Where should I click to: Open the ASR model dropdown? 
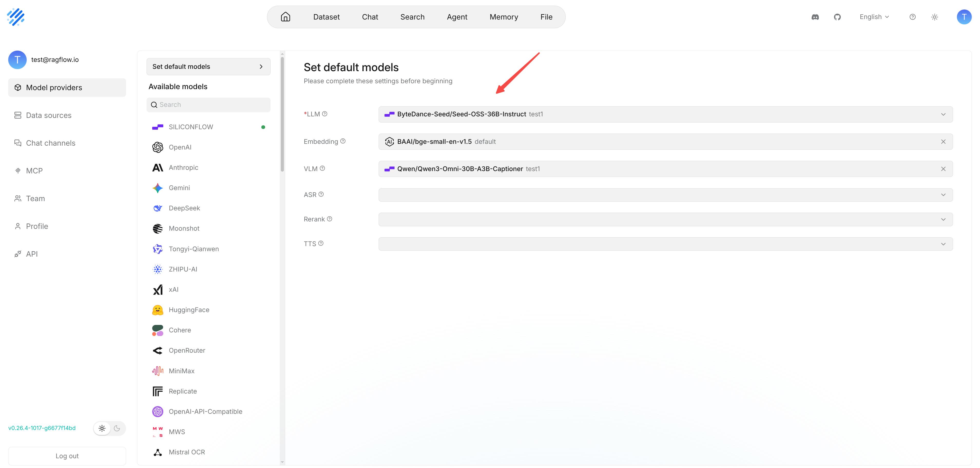point(665,195)
